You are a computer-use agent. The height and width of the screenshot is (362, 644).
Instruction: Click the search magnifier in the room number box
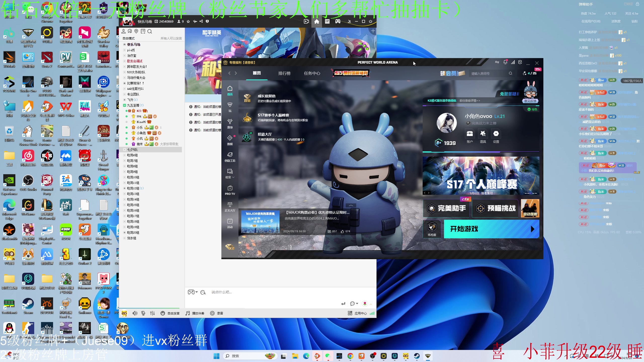click(x=510, y=73)
